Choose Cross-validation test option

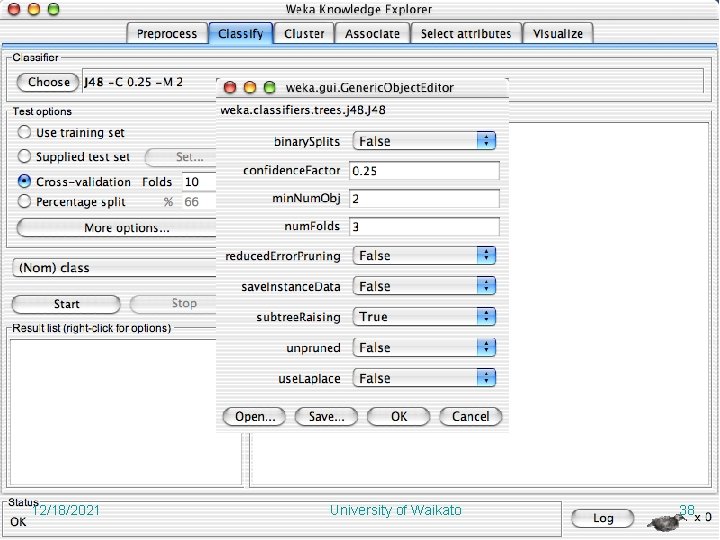pos(24,181)
